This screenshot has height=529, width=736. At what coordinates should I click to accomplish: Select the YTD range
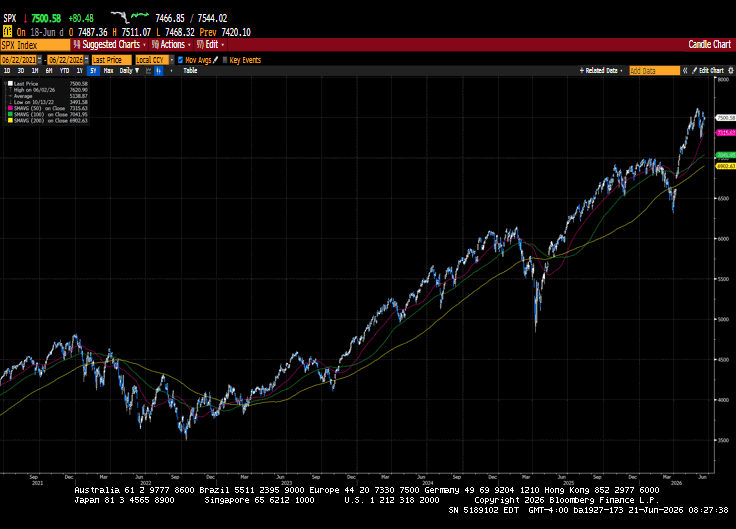(x=64, y=71)
